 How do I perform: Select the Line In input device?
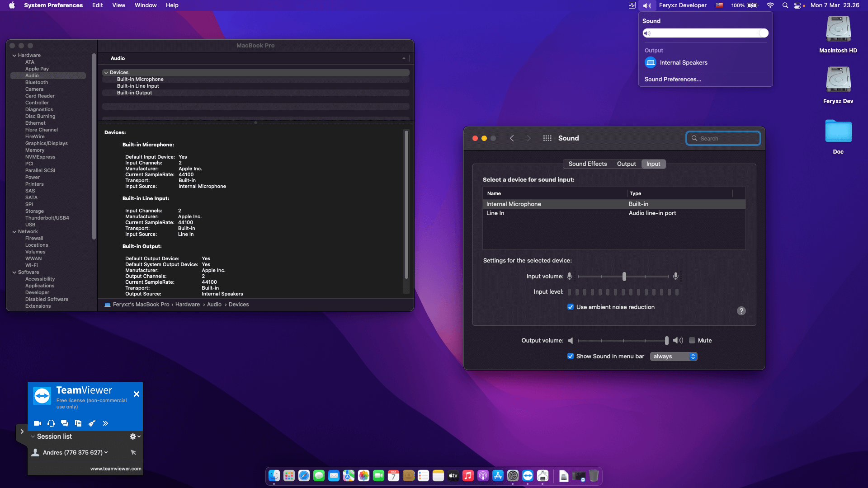click(x=614, y=213)
